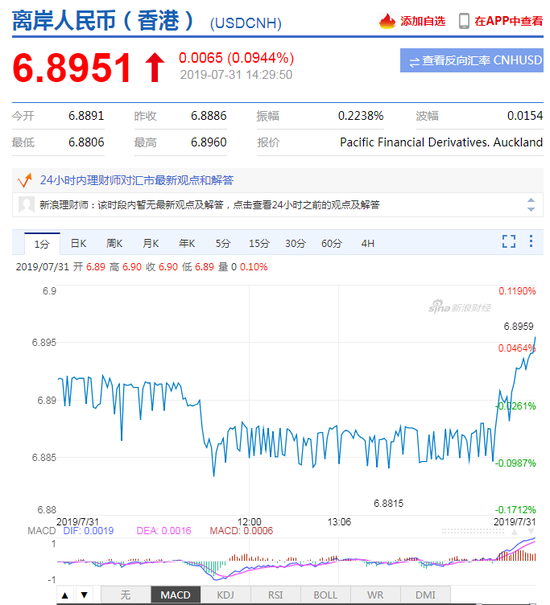Select the DMI indicator

coord(425,595)
